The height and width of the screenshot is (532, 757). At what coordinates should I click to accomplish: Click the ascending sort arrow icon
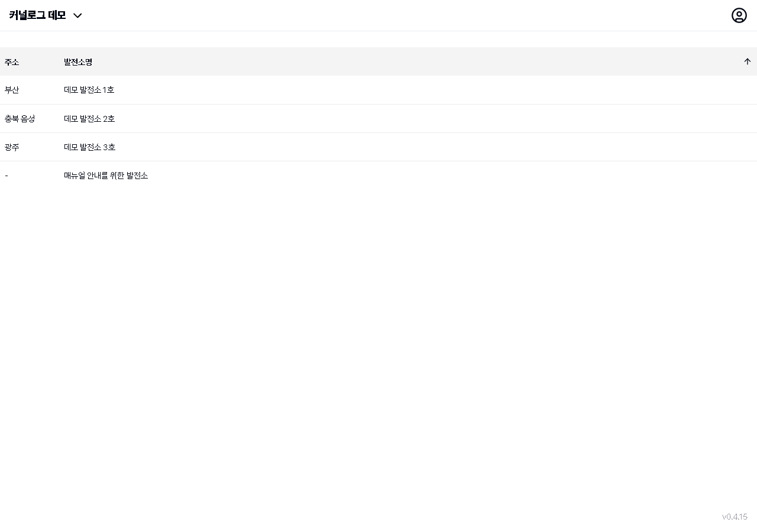(x=748, y=61)
